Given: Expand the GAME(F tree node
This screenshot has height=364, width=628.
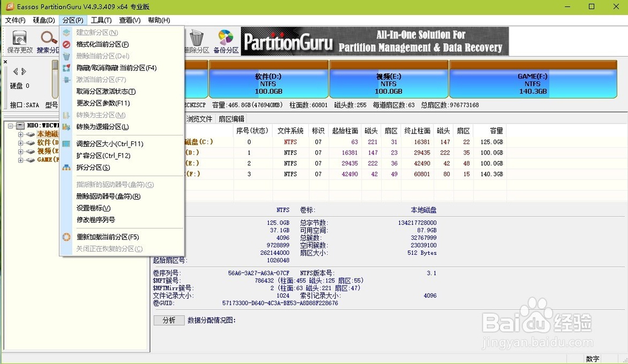Looking at the screenshot, I should pyautogui.click(x=21, y=160).
